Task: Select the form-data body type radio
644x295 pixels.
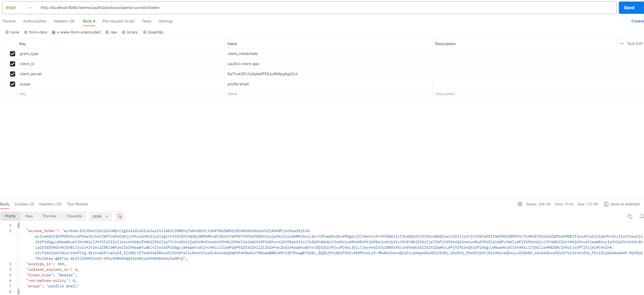Action: coord(26,32)
